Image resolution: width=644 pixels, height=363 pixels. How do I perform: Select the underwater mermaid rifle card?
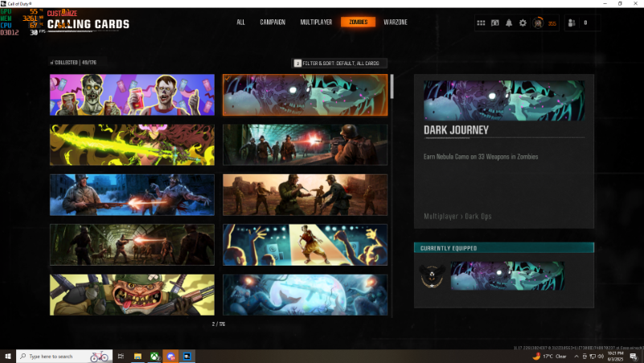tap(306, 295)
